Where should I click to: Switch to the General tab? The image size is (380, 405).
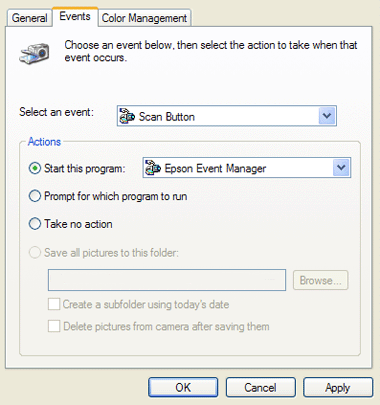pos(29,18)
